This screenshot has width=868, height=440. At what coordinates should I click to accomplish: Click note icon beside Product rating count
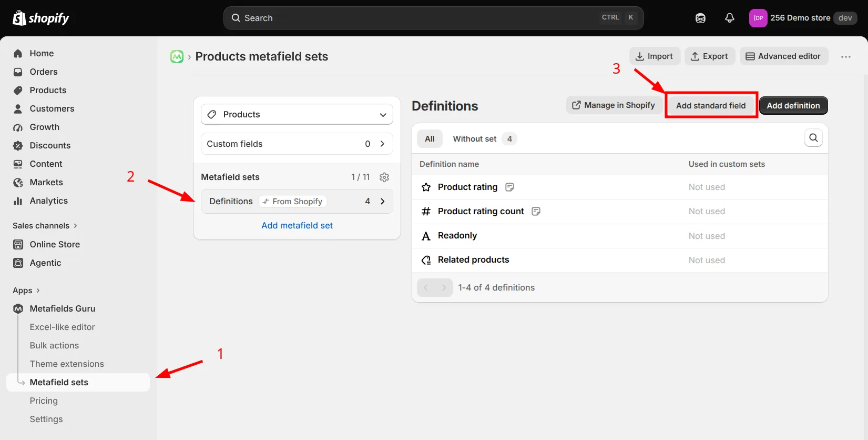tap(536, 211)
